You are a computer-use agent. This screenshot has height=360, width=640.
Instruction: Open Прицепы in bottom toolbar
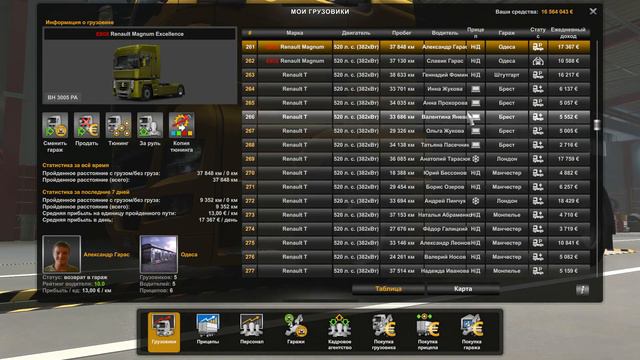pyautogui.click(x=208, y=329)
